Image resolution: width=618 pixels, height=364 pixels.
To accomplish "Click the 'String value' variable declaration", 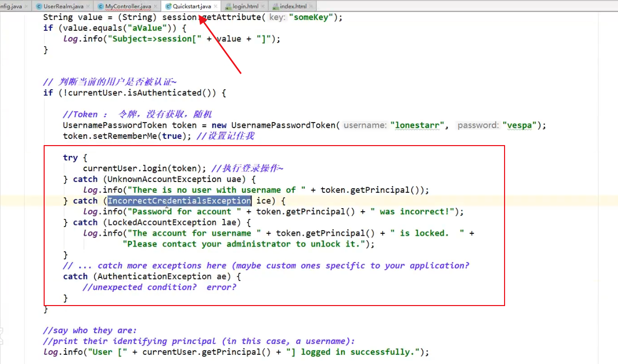I will tap(73, 17).
